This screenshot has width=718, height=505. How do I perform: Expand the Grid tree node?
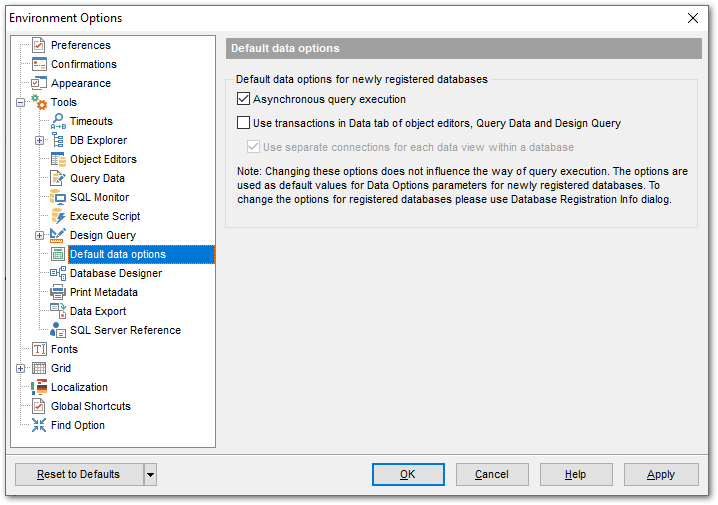coord(21,369)
